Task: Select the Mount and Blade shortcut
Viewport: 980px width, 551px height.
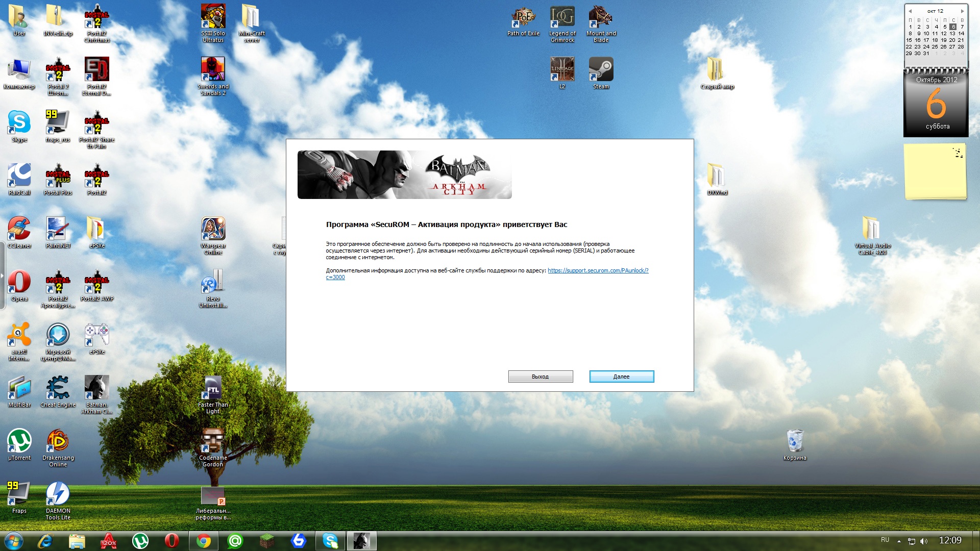Action: pyautogui.click(x=601, y=17)
